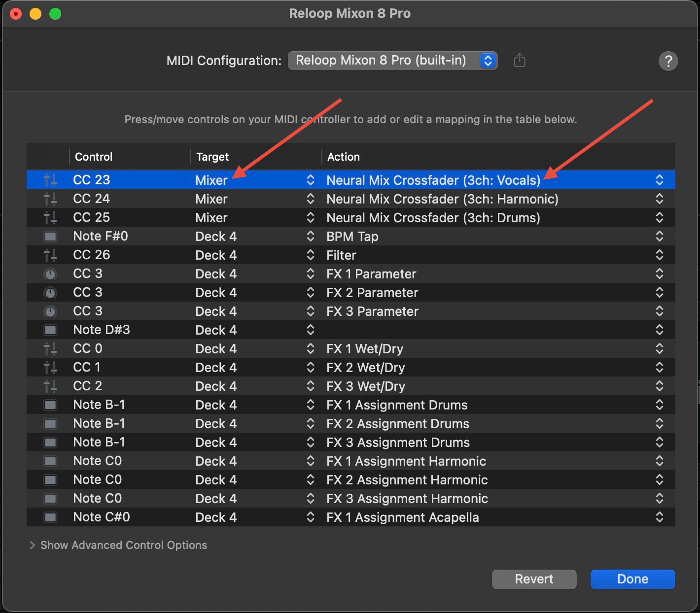The height and width of the screenshot is (613, 700).
Task: Open Target selector for Filter row Deck 4
Action: pyautogui.click(x=310, y=255)
